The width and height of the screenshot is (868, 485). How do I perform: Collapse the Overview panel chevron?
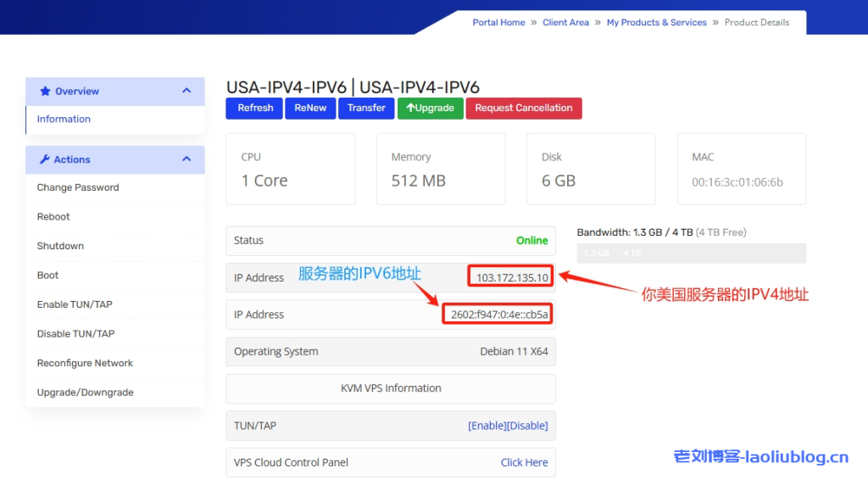click(x=186, y=91)
